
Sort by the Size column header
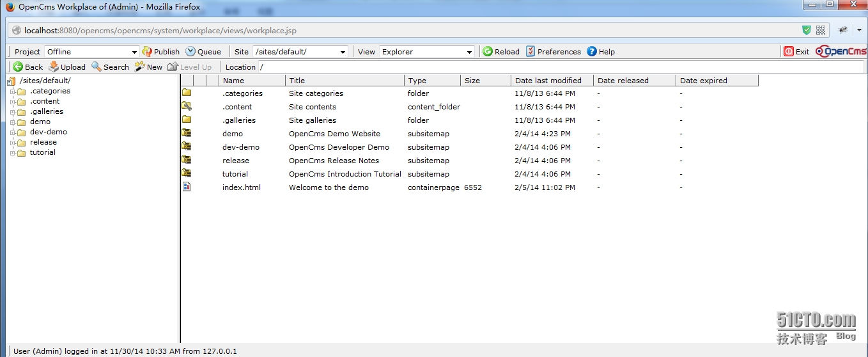point(486,81)
